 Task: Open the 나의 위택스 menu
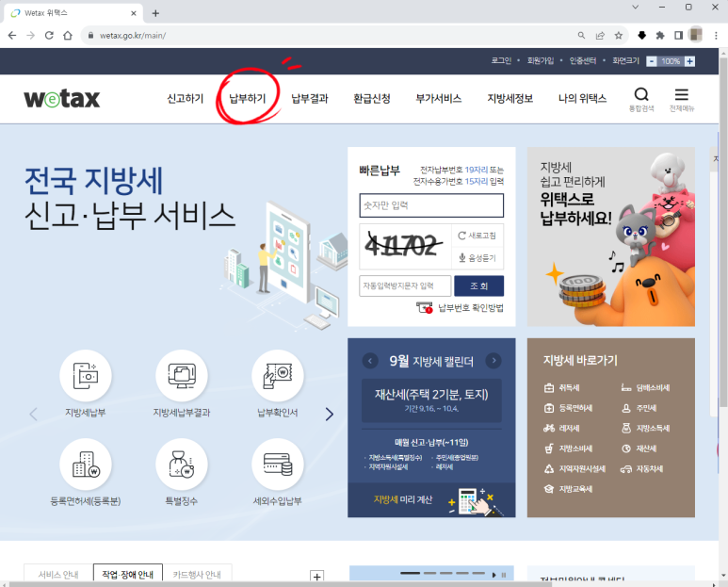pyautogui.click(x=583, y=98)
